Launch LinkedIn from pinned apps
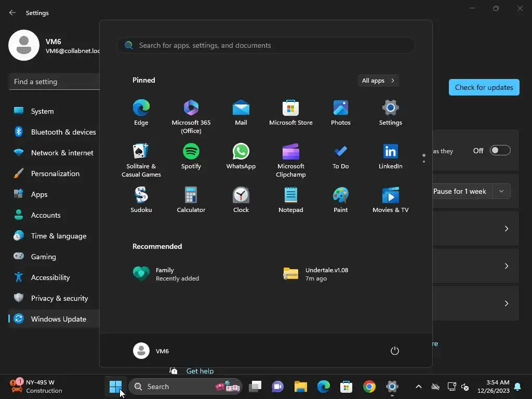532x399 pixels. click(x=391, y=156)
